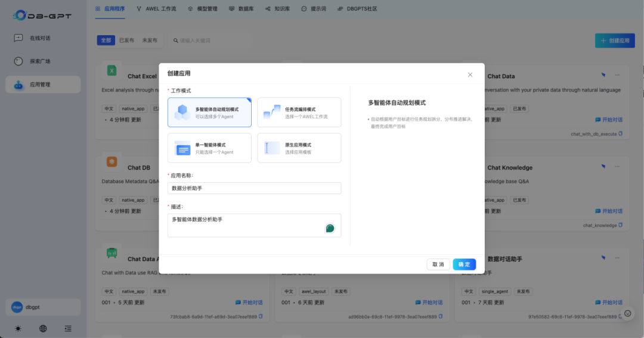Select 单一智能体模式 work mode
Screen dimensions: 644x338
coord(209,148)
